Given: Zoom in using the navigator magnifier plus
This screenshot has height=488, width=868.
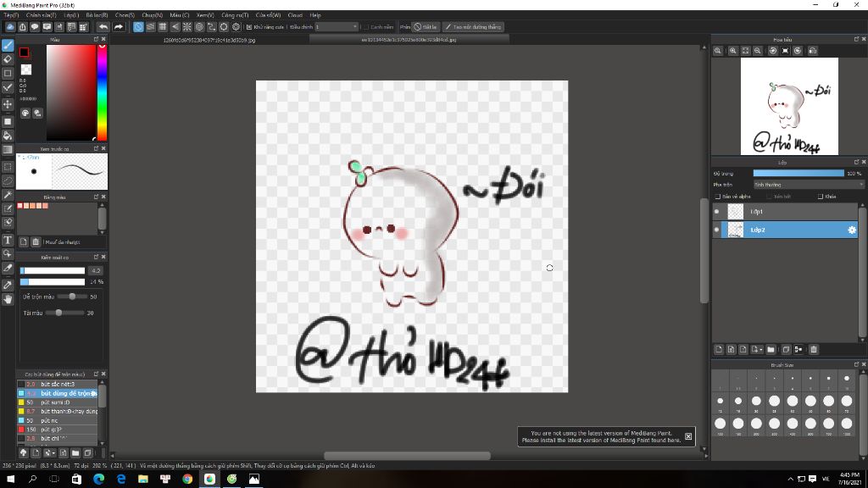Looking at the screenshot, I should click(x=733, y=50).
